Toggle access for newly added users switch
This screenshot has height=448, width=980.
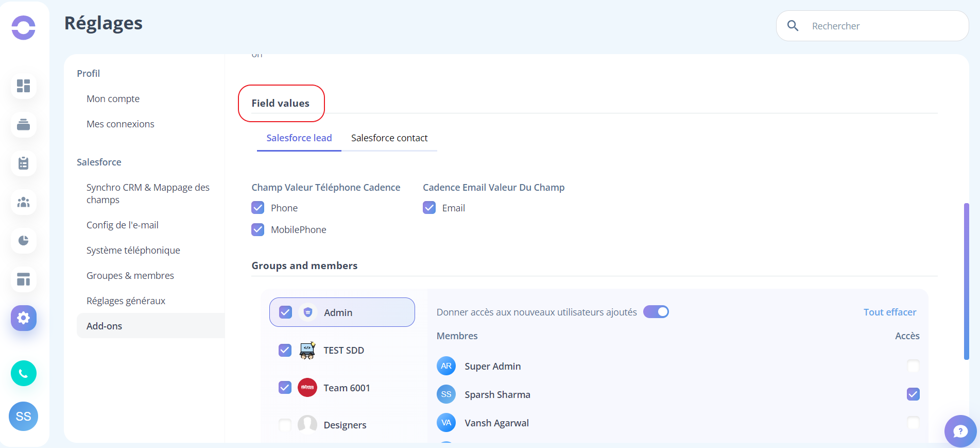coord(656,312)
